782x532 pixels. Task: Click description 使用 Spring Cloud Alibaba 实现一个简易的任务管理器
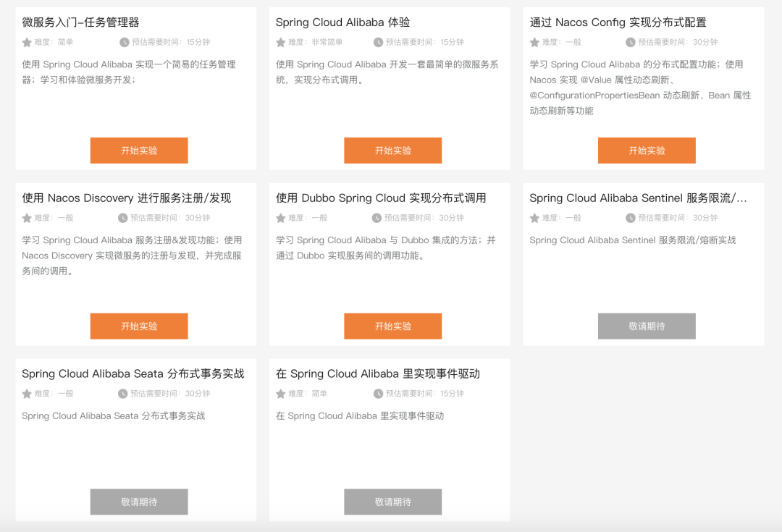pyautogui.click(x=129, y=72)
